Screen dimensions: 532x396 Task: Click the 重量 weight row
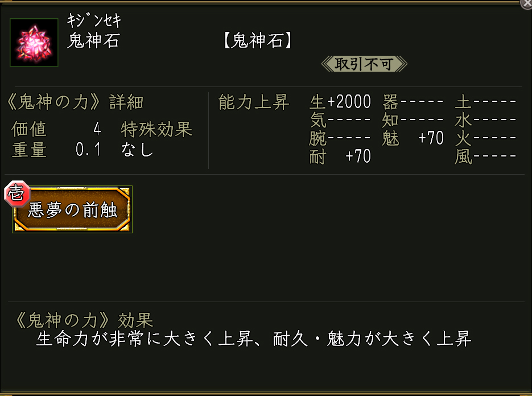56,150
